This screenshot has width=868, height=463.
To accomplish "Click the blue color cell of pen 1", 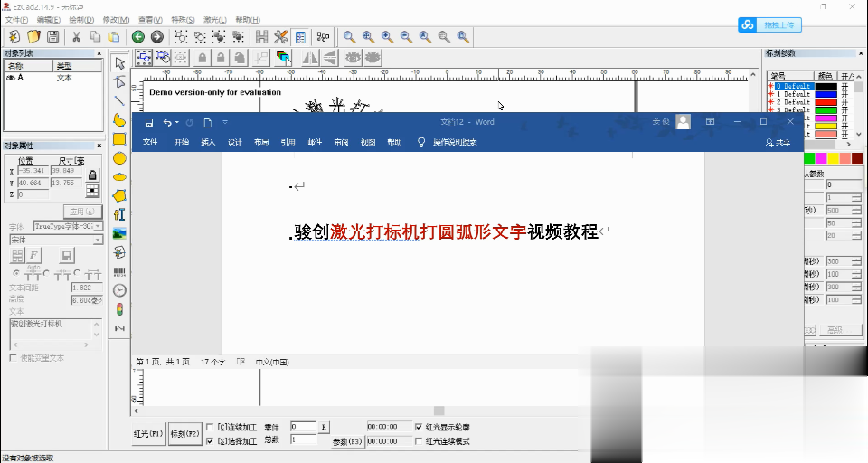I will click(x=826, y=94).
